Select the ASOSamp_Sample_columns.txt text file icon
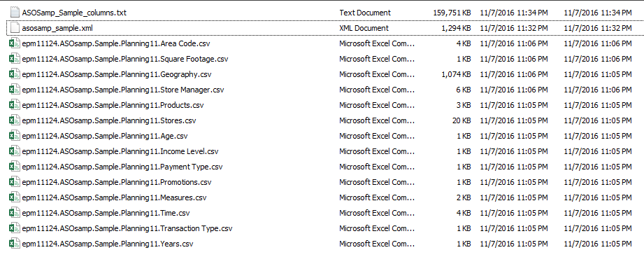This screenshot has height=257, width=644. pyautogui.click(x=15, y=13)
